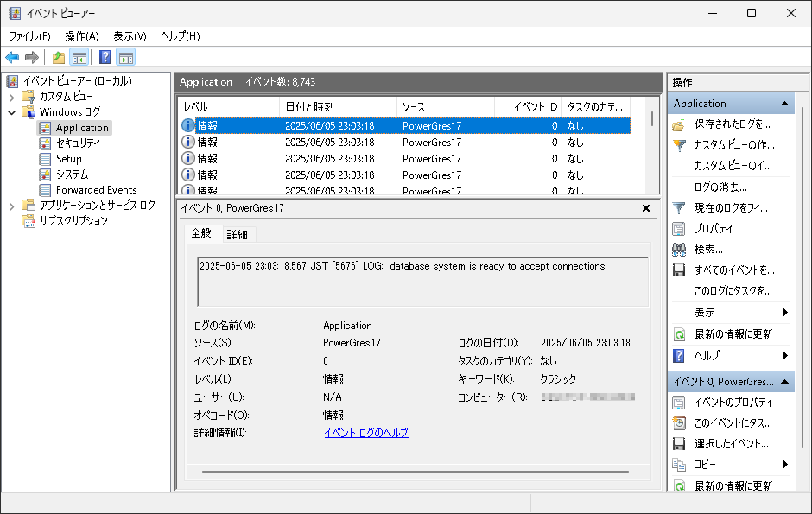Click the Back arrow toolbar icon
The height and width of the screenshot is (514, 812).
tap(12, 57)
